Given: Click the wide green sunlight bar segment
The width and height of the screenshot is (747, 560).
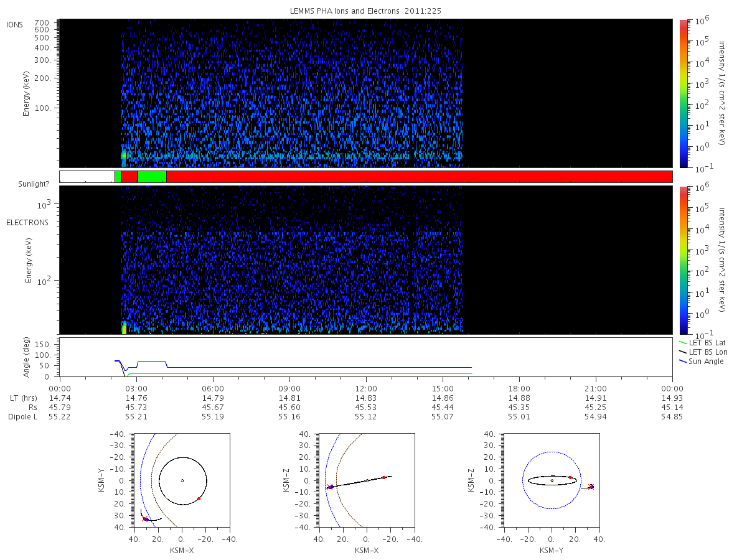Looking at the screenshot, I should click(x=152, y=177).
